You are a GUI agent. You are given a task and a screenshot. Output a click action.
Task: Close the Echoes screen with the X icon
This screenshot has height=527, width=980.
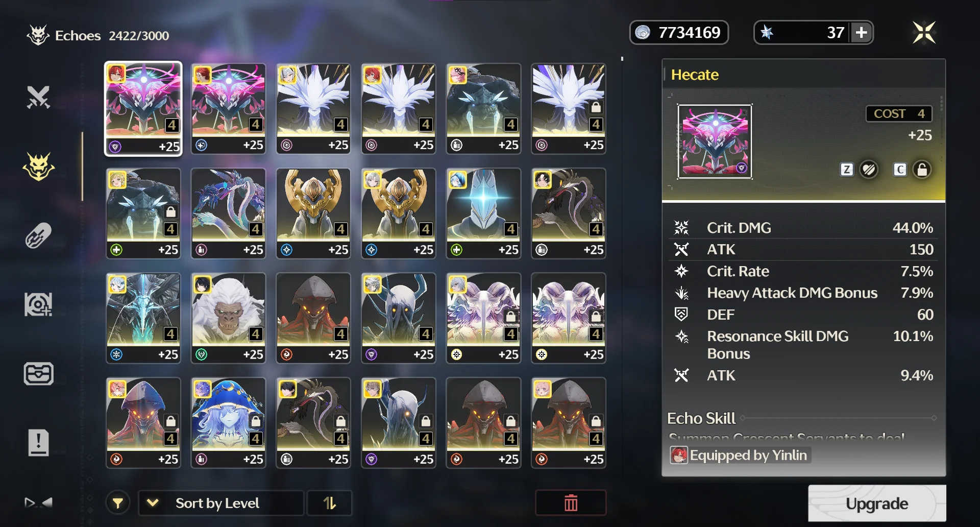tap(924, 33)
